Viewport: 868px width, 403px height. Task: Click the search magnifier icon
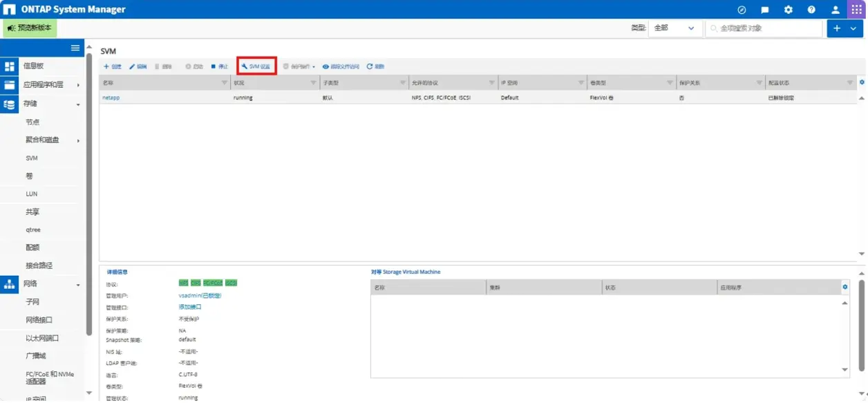point(714,28)
